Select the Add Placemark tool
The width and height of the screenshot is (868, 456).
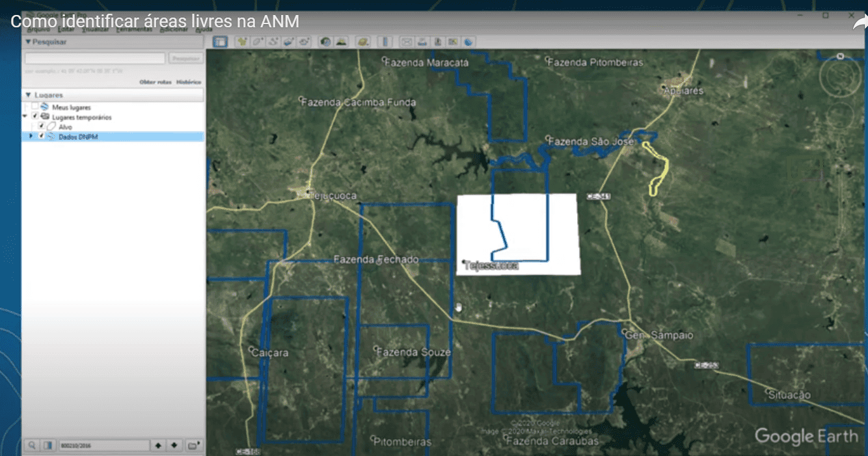(x=243, y=41)
